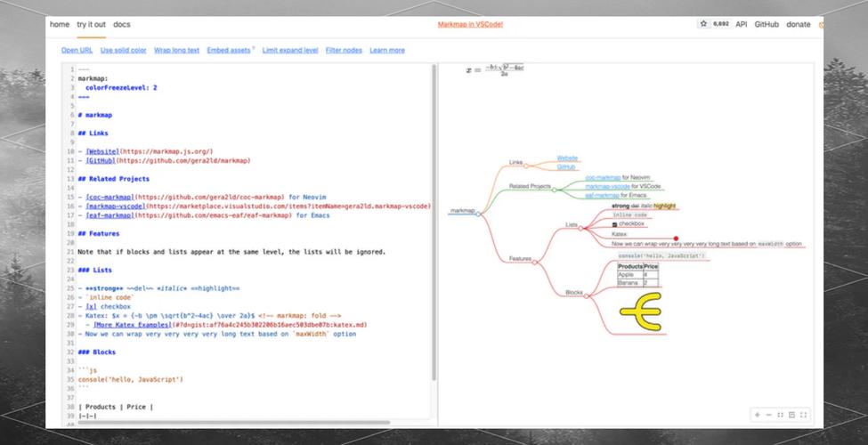Open the GitHub nav link
The width and height of the screenshot is (868, 445).
[x=767, y=24]
